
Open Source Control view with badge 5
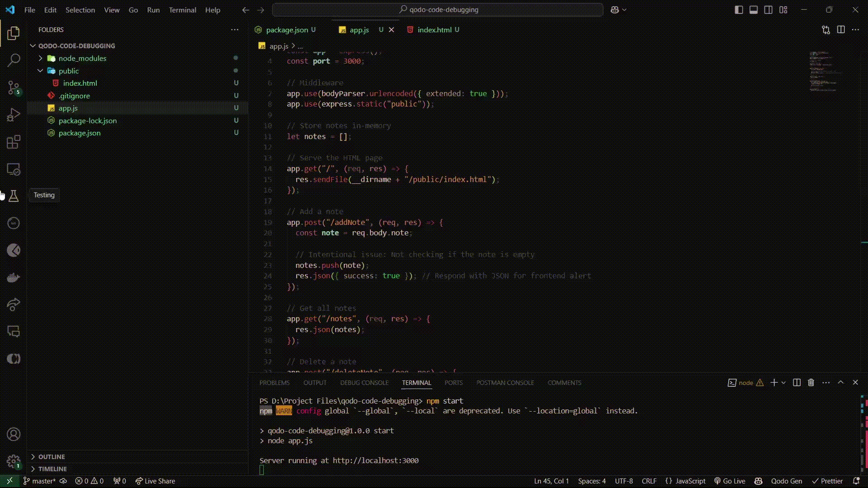[x=14, y=87]
